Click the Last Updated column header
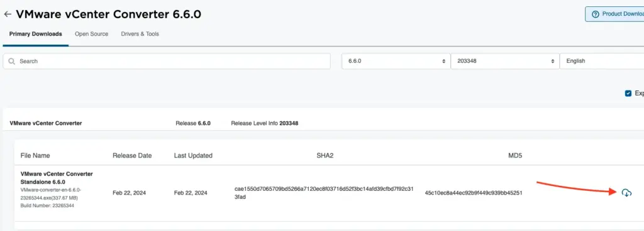The height and width of the screenshot is (231, 644). point(194,156)
